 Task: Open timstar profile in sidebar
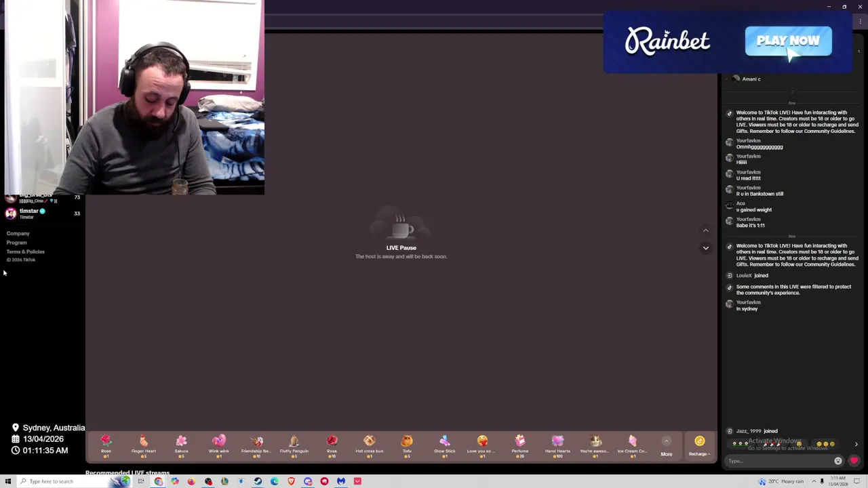point(42,213)
